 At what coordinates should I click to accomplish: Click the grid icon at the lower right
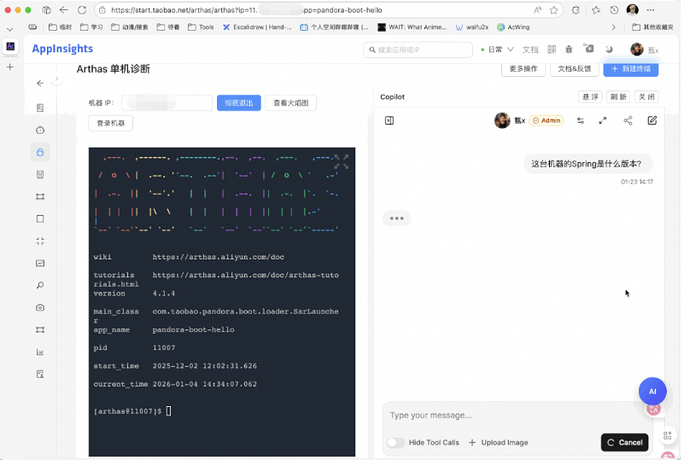click(667, 436)
